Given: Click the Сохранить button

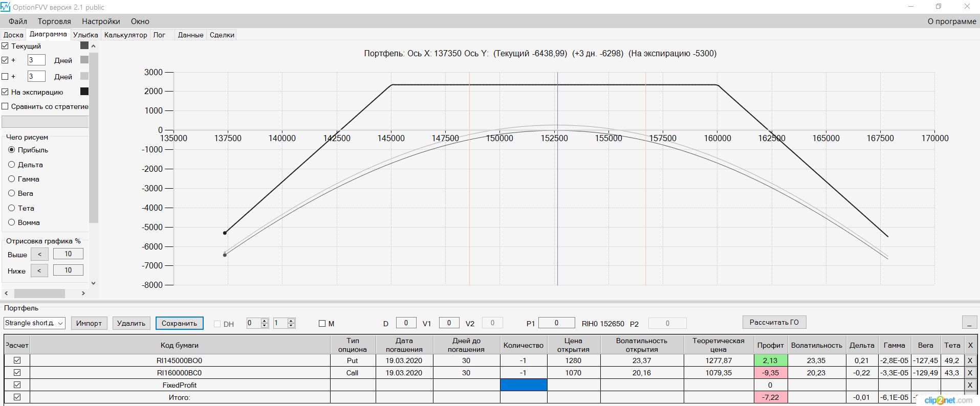Looking at the screenshot, I should click(x=179, y=323).
